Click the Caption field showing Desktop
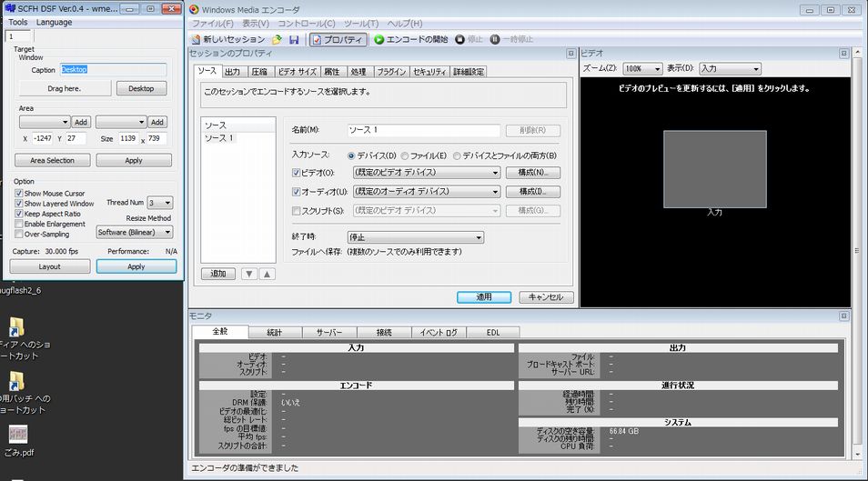Viewport: 868px width, 481px height. coord(113,70)
